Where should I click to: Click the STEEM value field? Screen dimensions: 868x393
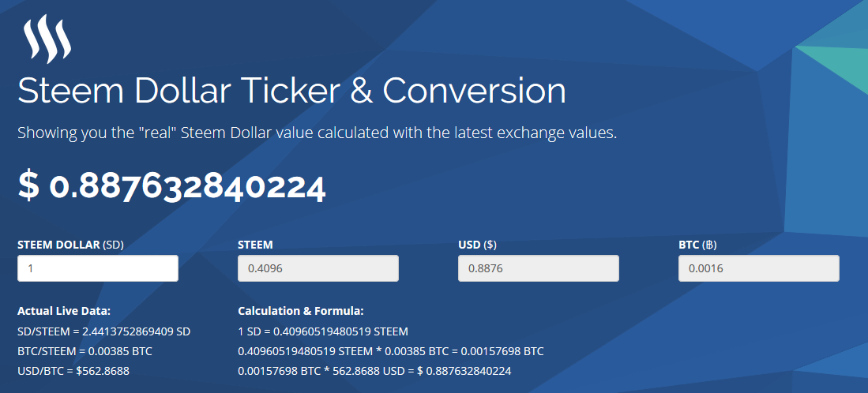(318, 268)
